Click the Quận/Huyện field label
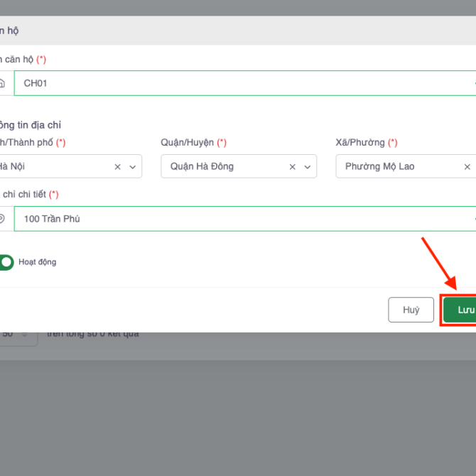 tap(188, 142)
